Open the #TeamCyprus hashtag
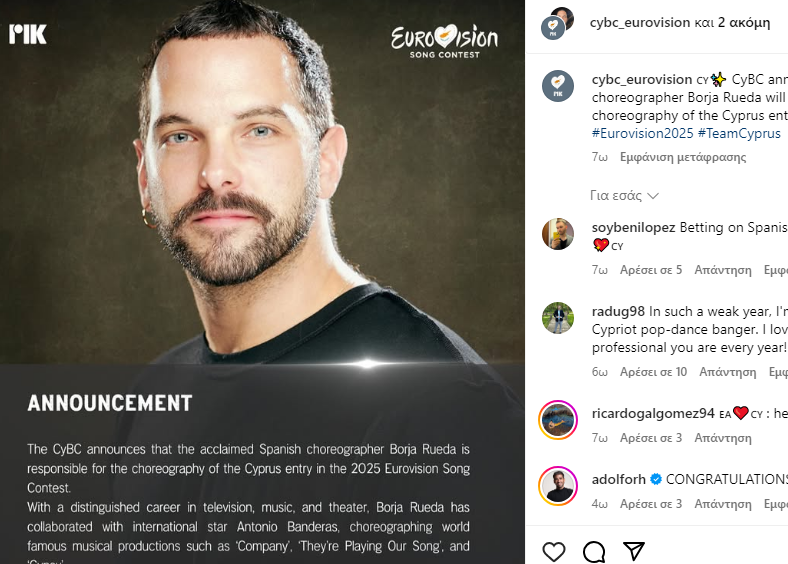This screenshot has height=564, width=788. 739,133
